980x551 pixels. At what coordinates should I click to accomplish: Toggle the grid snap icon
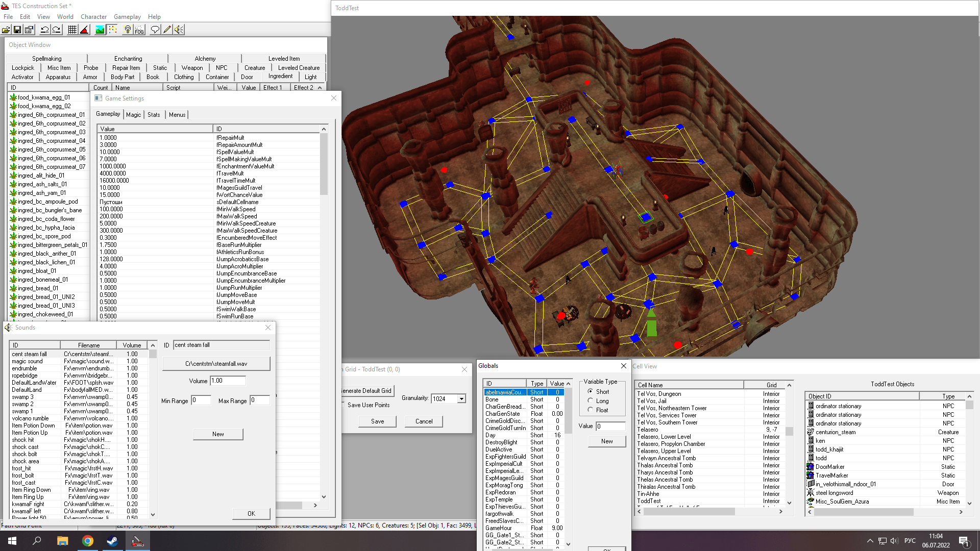[x=72, y=30]
